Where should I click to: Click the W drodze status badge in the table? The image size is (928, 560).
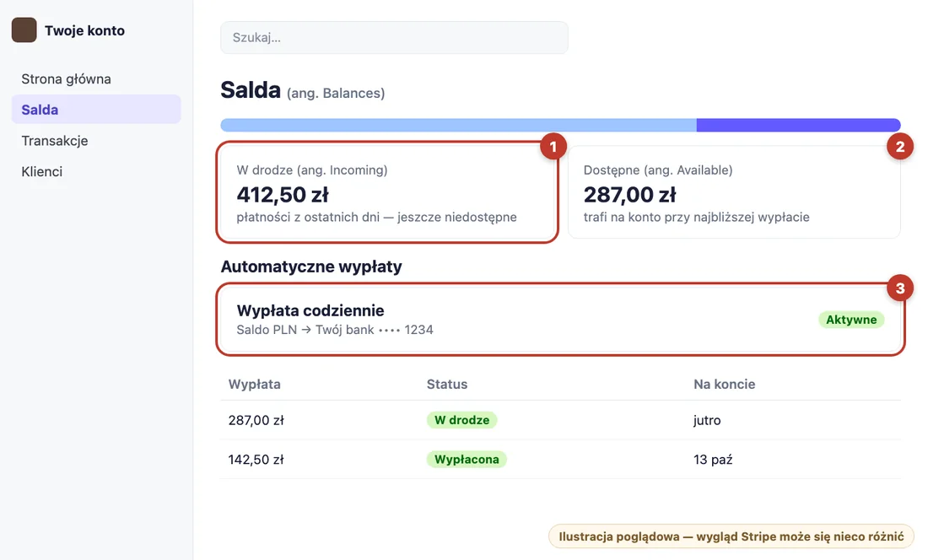tap(461, 420)
